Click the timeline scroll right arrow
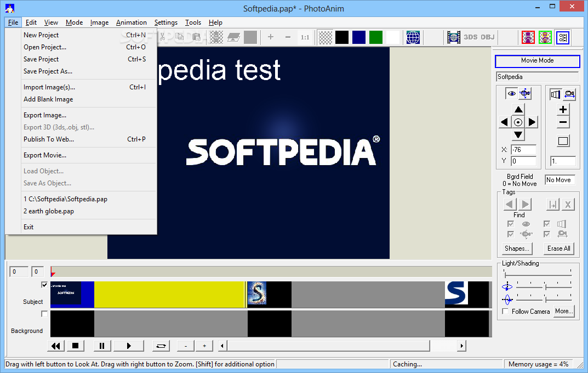This screenshot has height=373, width=588. coord(461,346)
